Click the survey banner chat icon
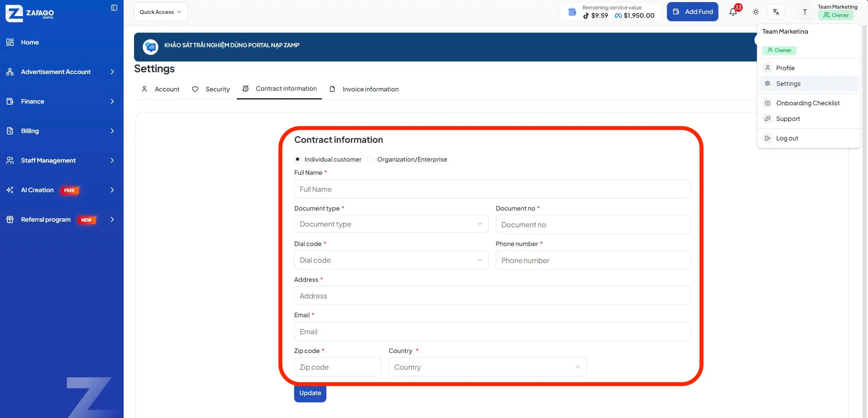This screenshot has width=868, height=418. coord(150,47)
